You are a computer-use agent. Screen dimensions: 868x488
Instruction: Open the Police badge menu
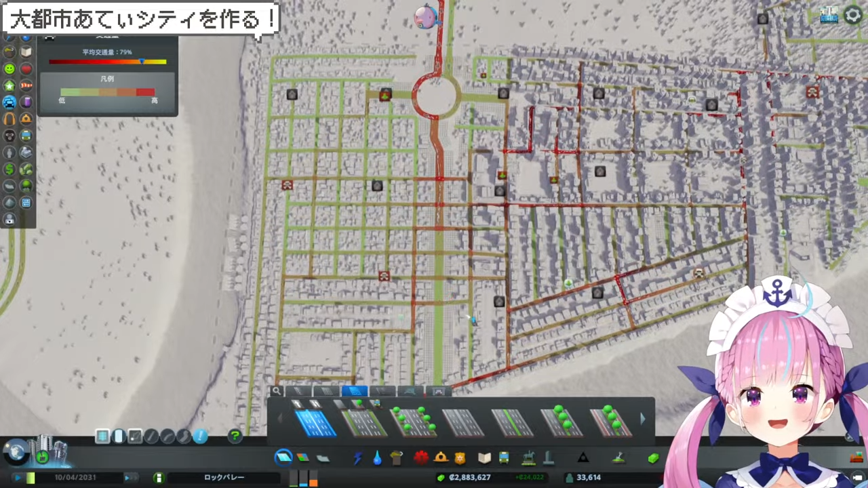coord(460,458)
